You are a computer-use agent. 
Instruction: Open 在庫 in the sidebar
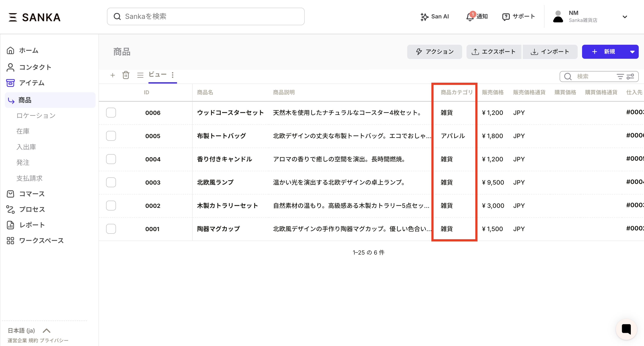click(23, 131)
